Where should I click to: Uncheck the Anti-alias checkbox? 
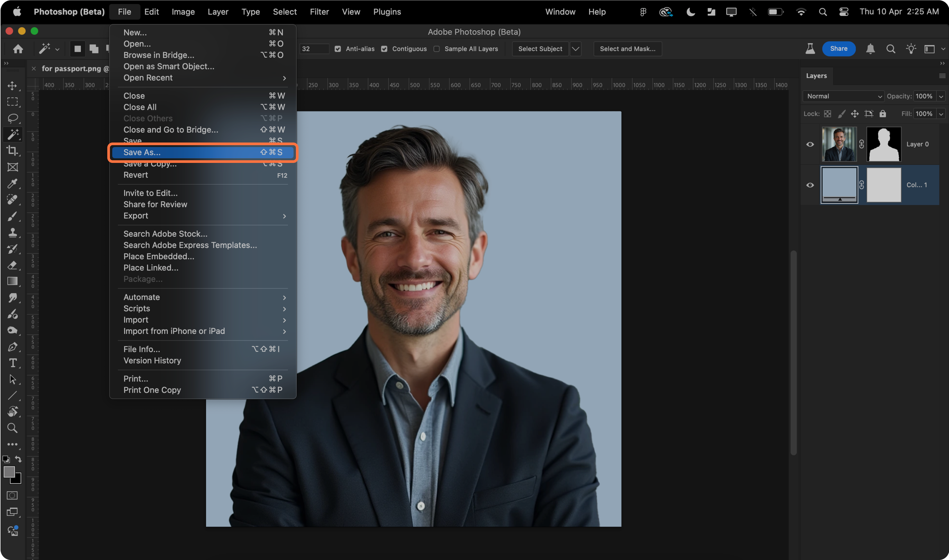click(338, 49)
